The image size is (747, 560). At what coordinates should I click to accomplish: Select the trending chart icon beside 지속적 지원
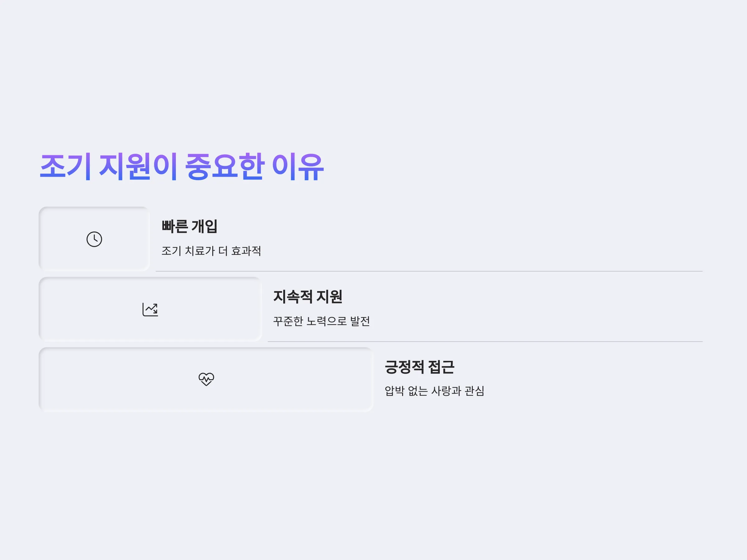coord(150,310)
